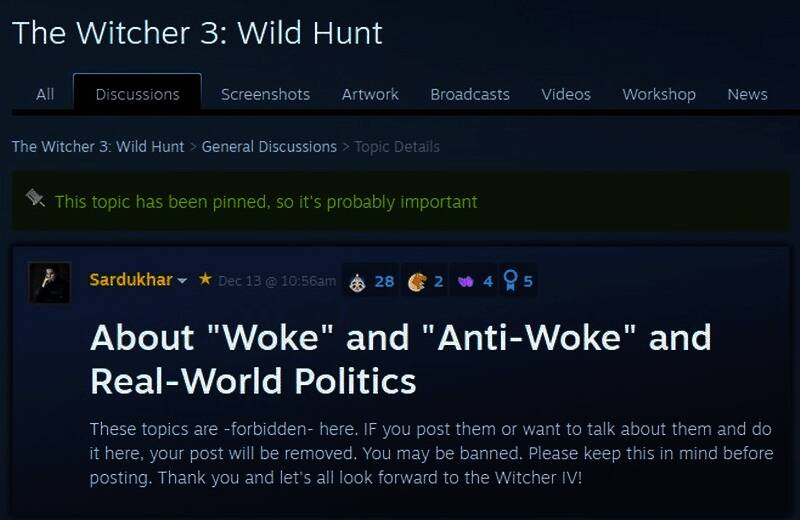Viewport: 800px width, 520px height.
Task: Click the award icon showing 28
Action: coord(357,282)
